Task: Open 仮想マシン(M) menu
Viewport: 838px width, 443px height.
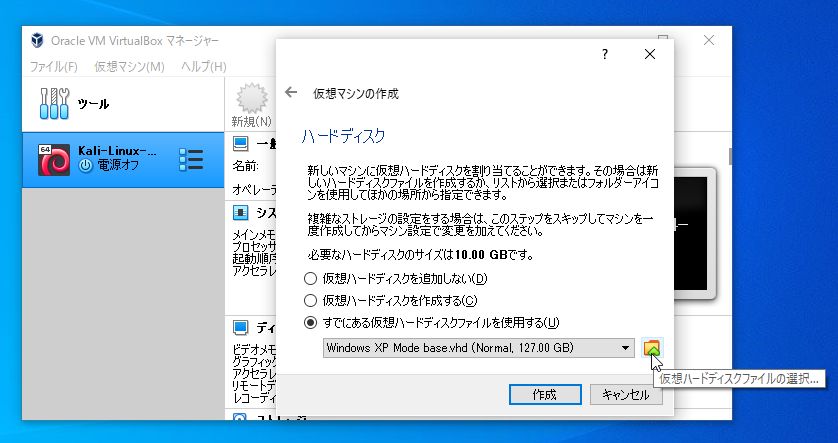Action: pyautogui.click(x=129, y=67)
